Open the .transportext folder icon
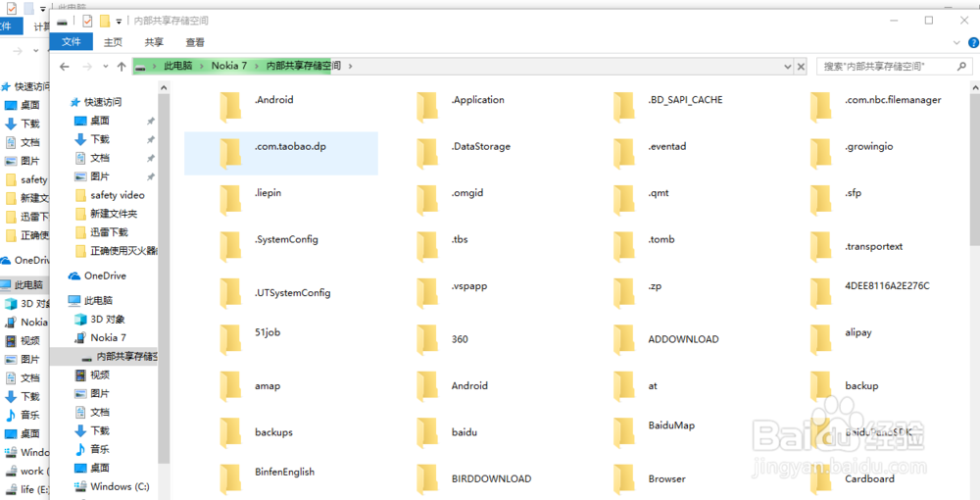The width and height of the screenshot is (980, 500). pyautogui.click(x=820, y=247)
